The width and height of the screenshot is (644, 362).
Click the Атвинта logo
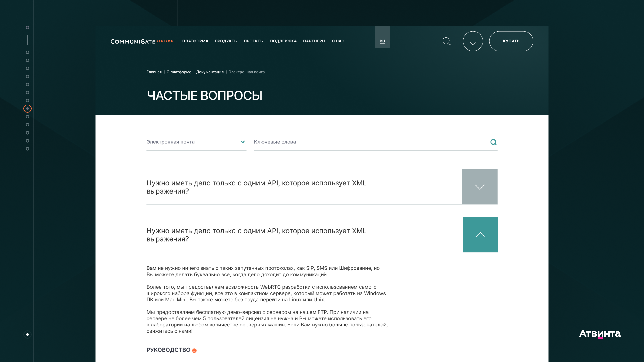pyautogui.click(x=600, y=334)
